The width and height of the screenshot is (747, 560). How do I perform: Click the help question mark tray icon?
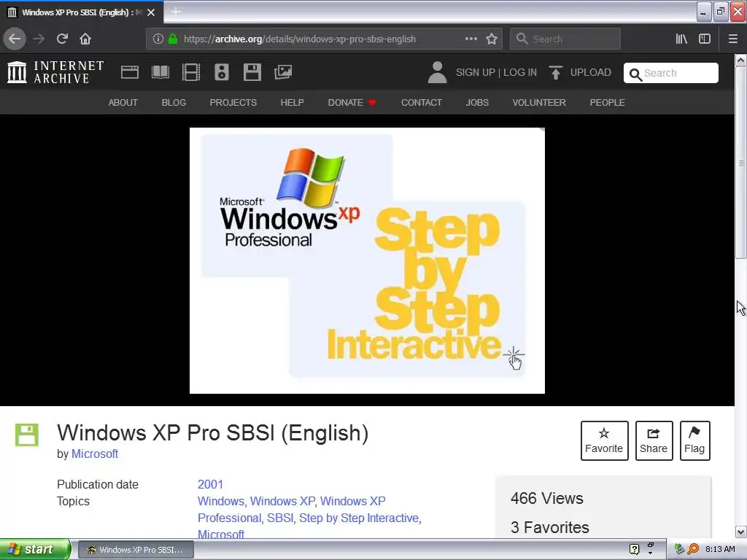tap(634, 549)
